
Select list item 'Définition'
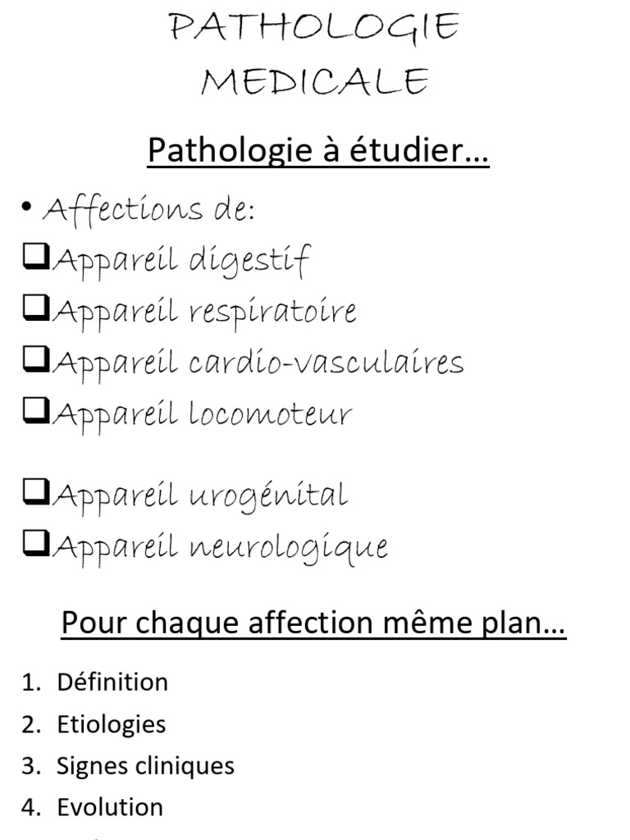point(112,682)
